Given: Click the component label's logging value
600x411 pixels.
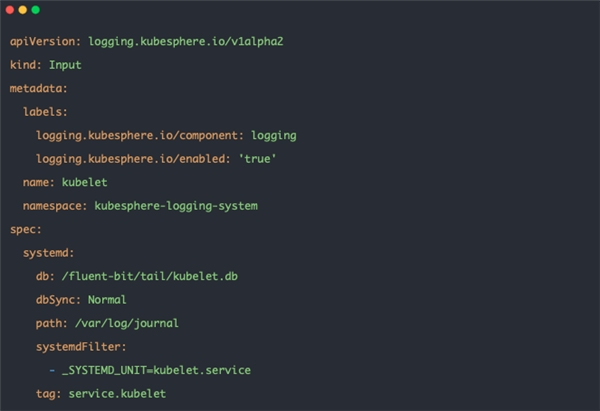Looking at the screenshot, I should 273,135.
